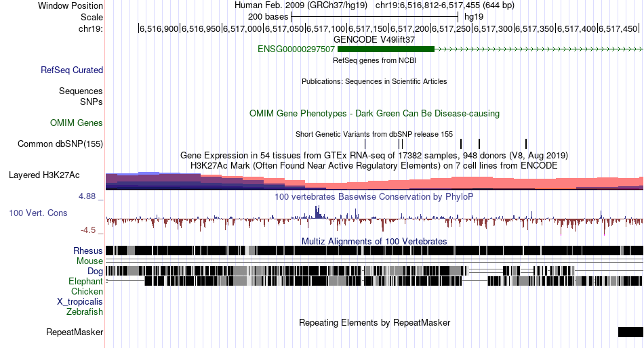Click the last dbSNP variant tick mark
Viewport: 644px width, 348px height.
[526, 144]
